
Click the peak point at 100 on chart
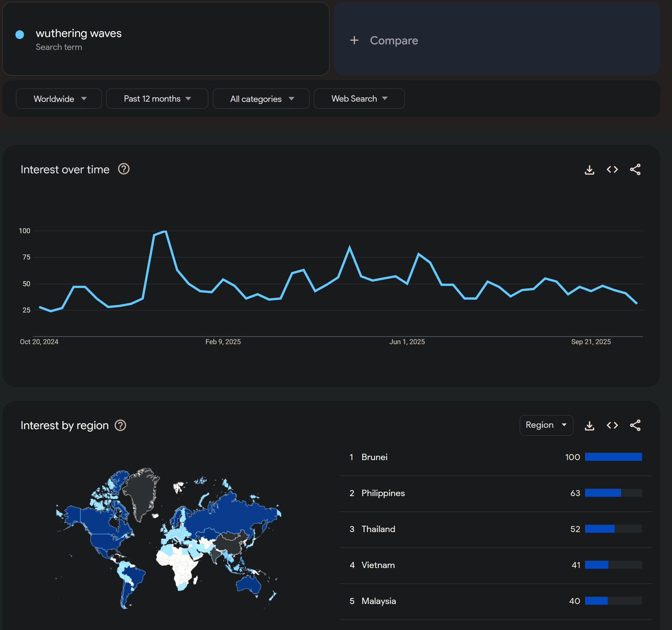[x=165, y=231]
